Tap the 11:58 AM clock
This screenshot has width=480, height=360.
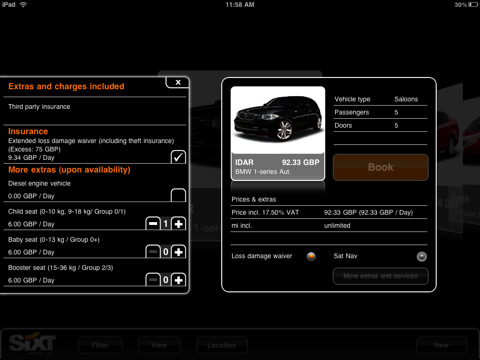click(240, 5)
